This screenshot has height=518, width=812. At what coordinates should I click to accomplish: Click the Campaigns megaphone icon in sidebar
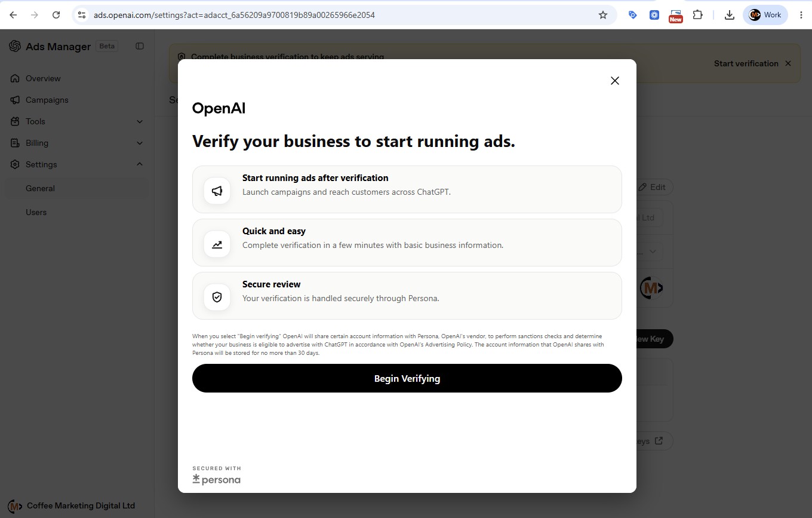click(x=15, y=100)
